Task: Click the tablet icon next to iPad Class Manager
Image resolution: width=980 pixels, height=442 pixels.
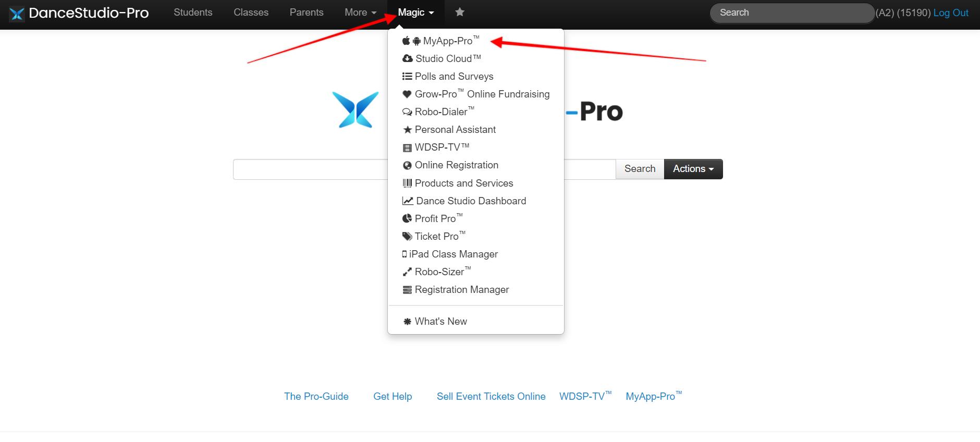Action: [405, 254]
